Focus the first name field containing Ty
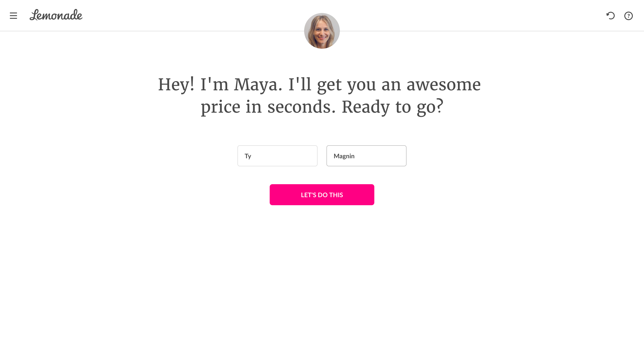 pyautogui.click(x=277, y=156)
